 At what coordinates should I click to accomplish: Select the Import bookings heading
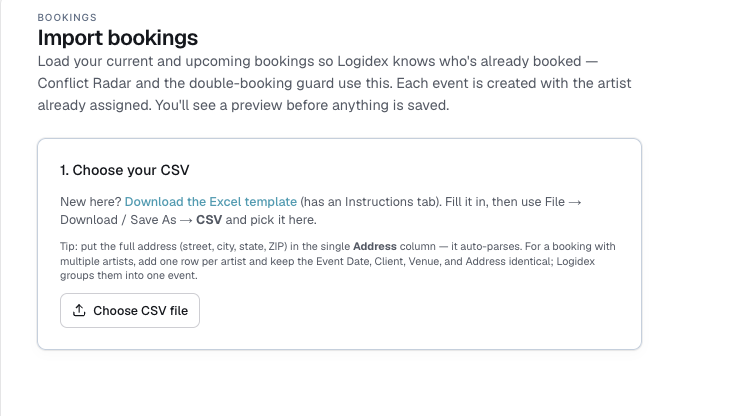click(118, 38)
